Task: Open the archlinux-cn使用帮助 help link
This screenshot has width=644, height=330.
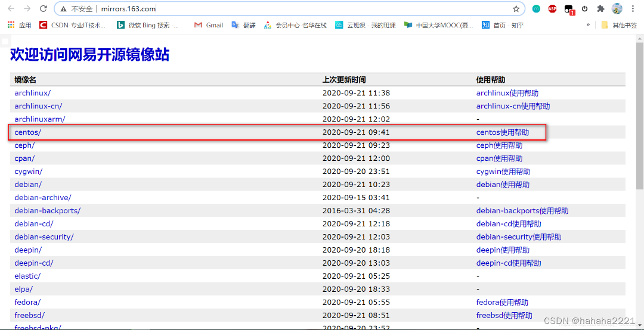Action: [513, 106]
